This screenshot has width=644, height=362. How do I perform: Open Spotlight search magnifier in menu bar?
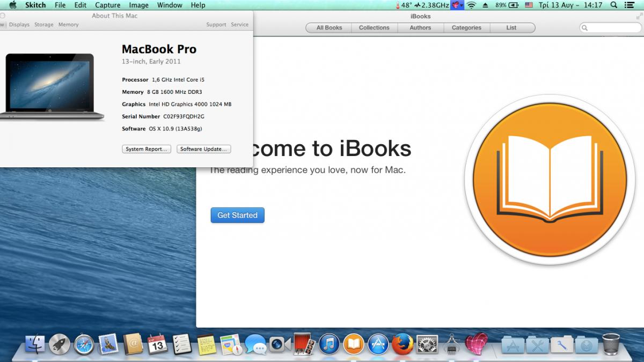coord(613,5)
